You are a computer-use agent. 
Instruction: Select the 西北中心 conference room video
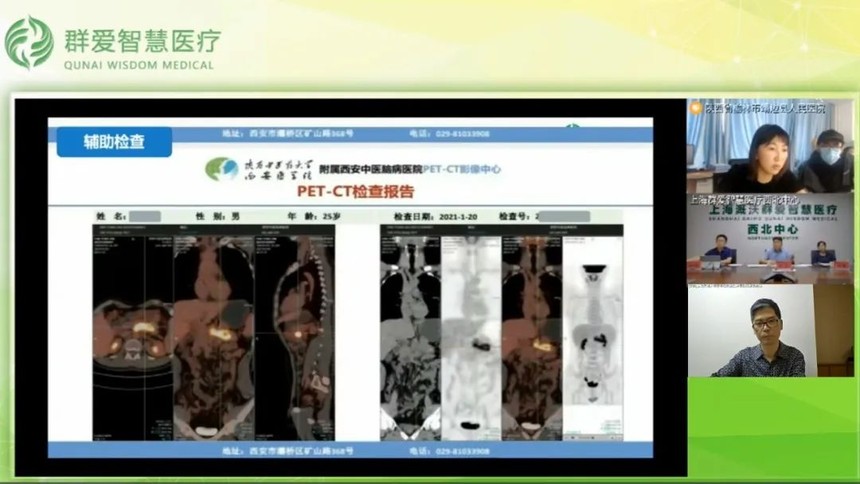[x=771, y=239]
